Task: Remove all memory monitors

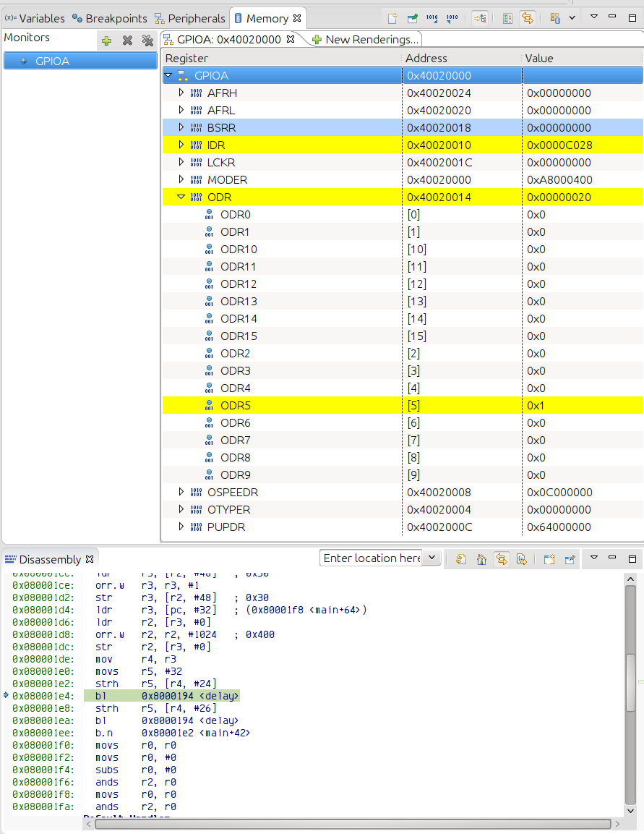Action: (x=147, y=41)
